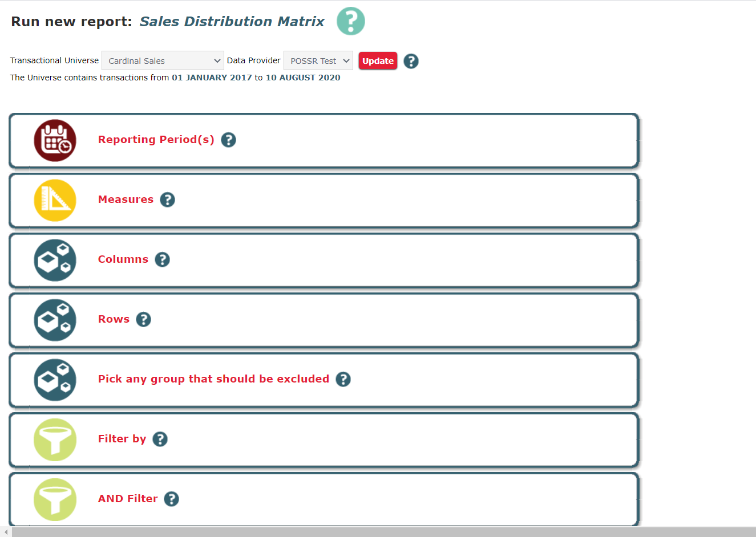Open the Data Provider dropdown
This screenshot has width=756, height=537.
click(x=318, y=60)
